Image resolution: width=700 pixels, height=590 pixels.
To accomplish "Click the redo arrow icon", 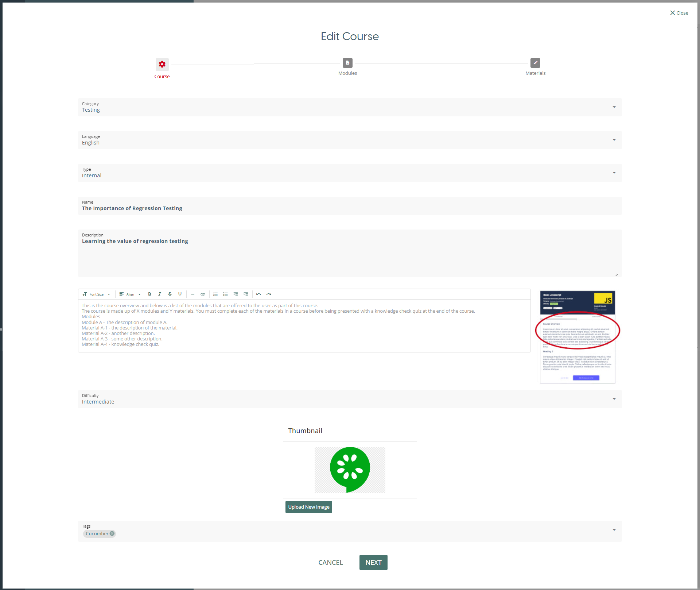I will pos(269,294).
